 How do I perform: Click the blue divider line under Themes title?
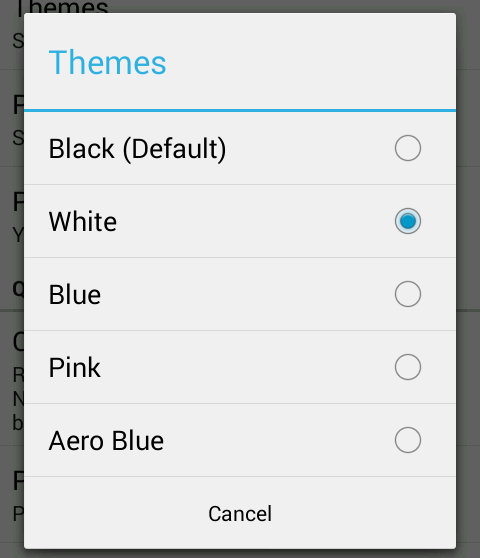(240, 111)
